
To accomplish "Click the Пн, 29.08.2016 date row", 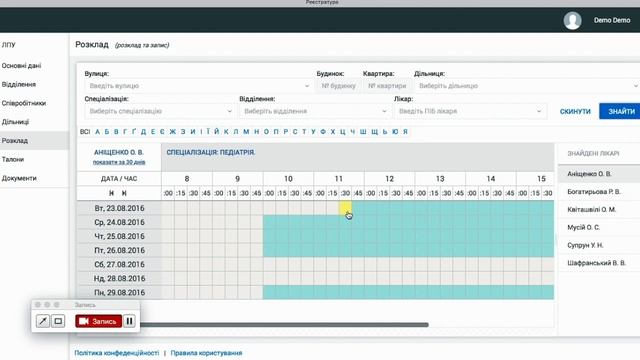I will coord(119,292).
